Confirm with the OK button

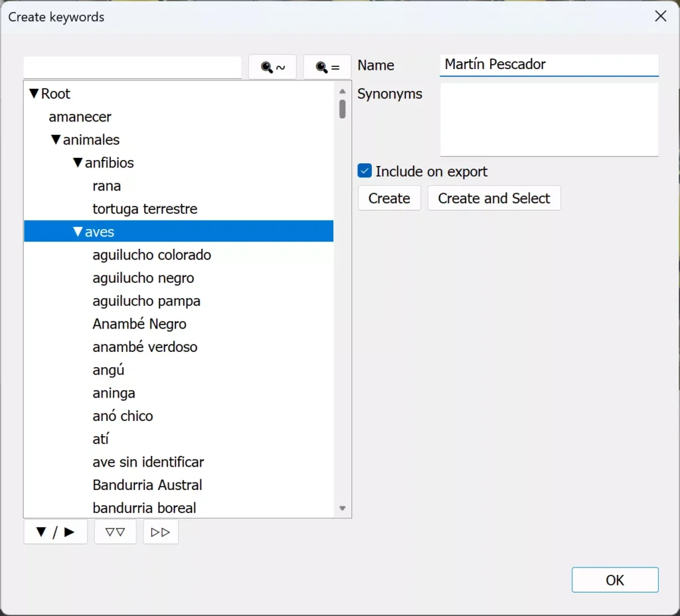click(615, 579)
